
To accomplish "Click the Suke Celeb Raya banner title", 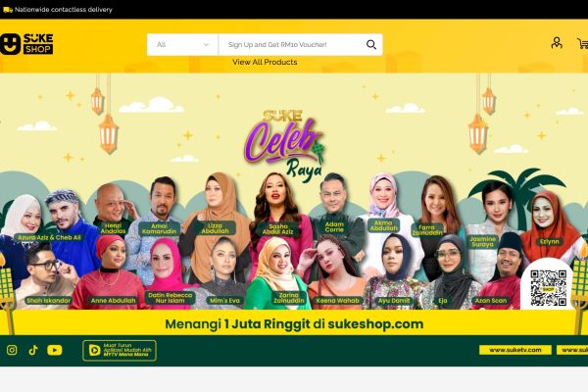I will (285, 144).
